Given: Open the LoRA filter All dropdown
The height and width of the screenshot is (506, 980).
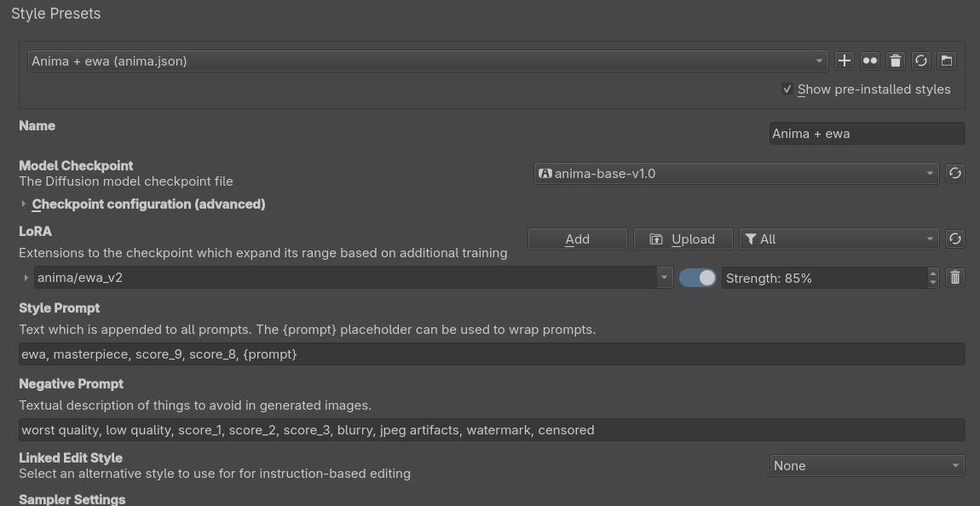Looking at the screenshot, I should point(839,239).
